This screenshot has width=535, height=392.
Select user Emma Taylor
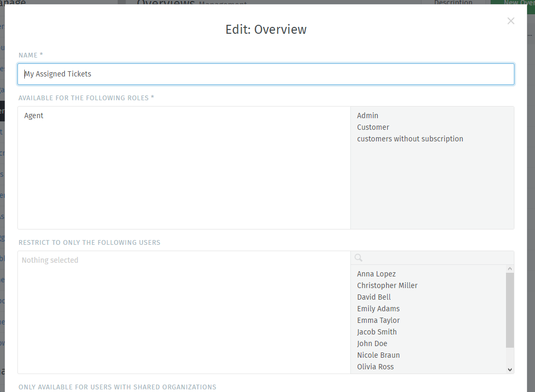coord(378,320)
